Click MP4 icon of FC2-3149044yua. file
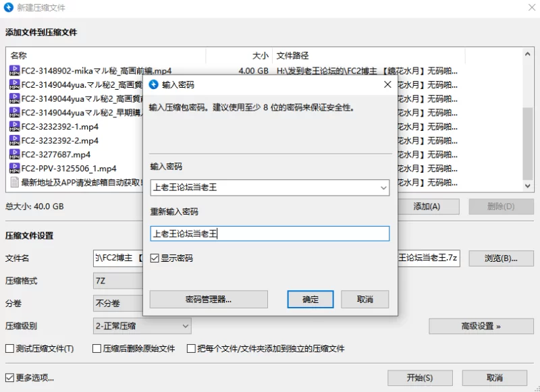The height and width of the screenshot is (392, 540). pyautogui.click(x=14, y=84)
